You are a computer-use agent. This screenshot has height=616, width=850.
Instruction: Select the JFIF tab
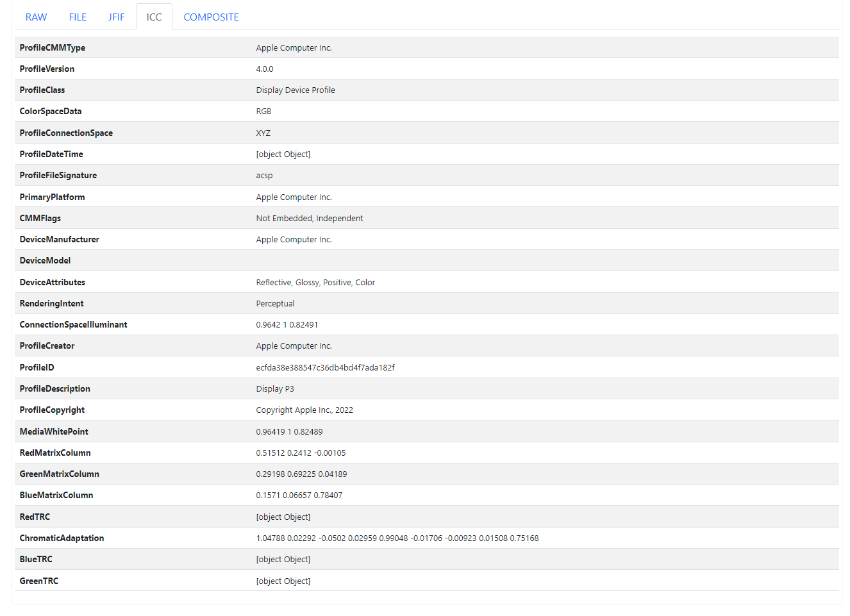[x=116, y=17]
